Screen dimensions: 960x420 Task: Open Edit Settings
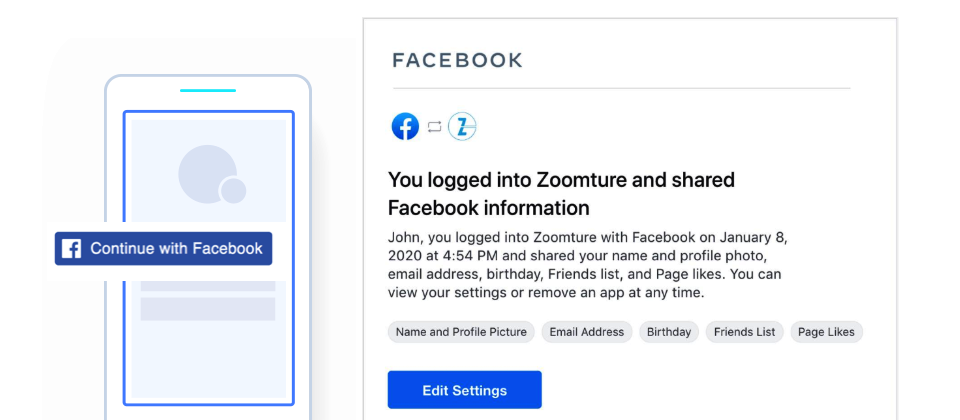[x=465, y=390]
